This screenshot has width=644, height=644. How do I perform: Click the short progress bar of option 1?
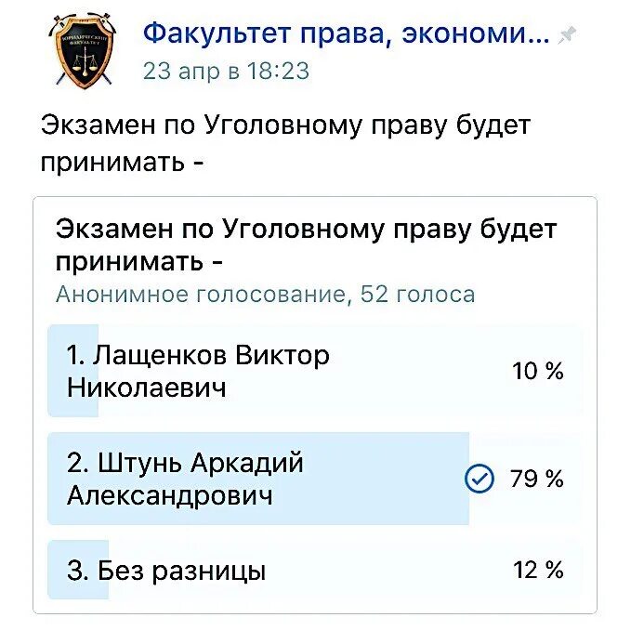(73, 371)
